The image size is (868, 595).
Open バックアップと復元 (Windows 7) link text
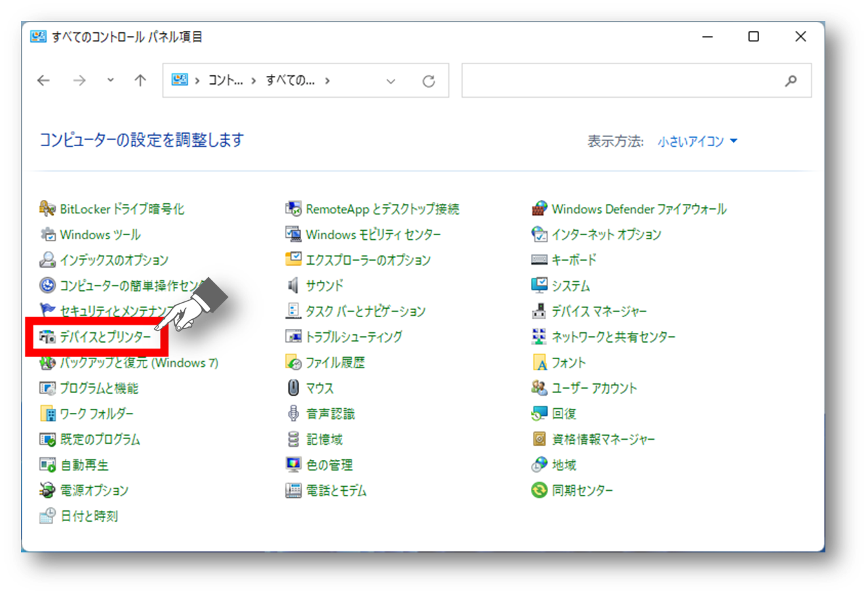coord(139,362)
